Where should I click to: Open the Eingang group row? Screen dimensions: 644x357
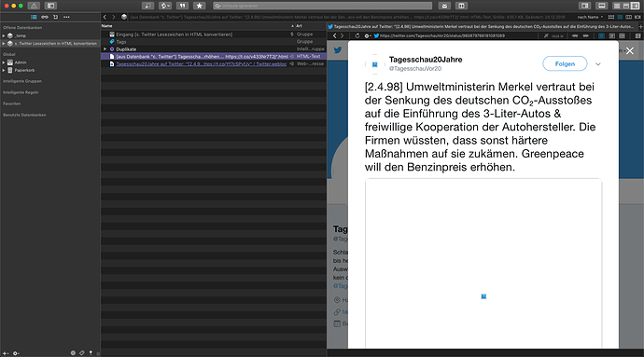click(214, 34)
